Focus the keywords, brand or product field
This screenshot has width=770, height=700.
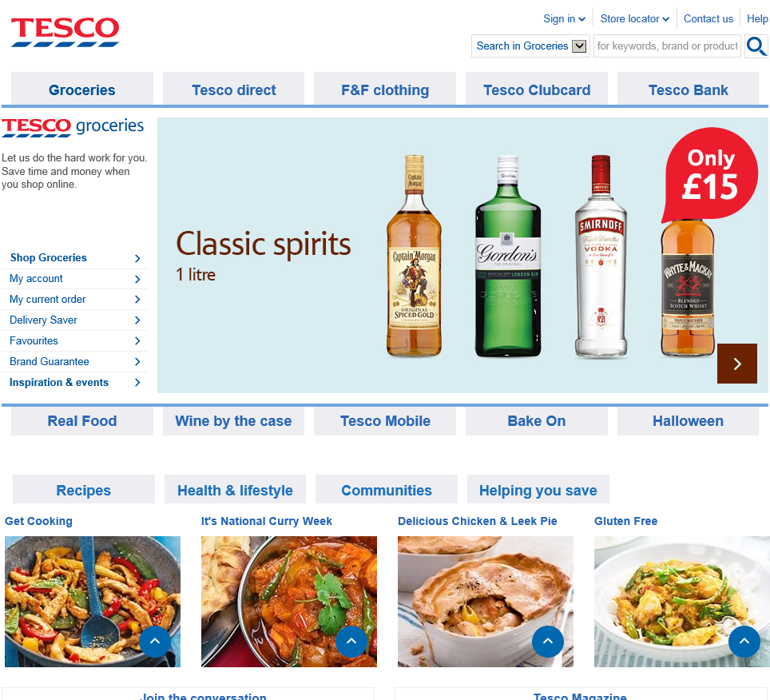pos(667,46)
